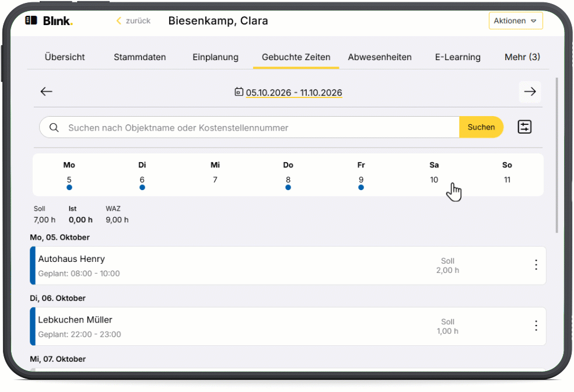Open the filter settings icon
Viewport: 574px width, 392px height.
point(524,127)
